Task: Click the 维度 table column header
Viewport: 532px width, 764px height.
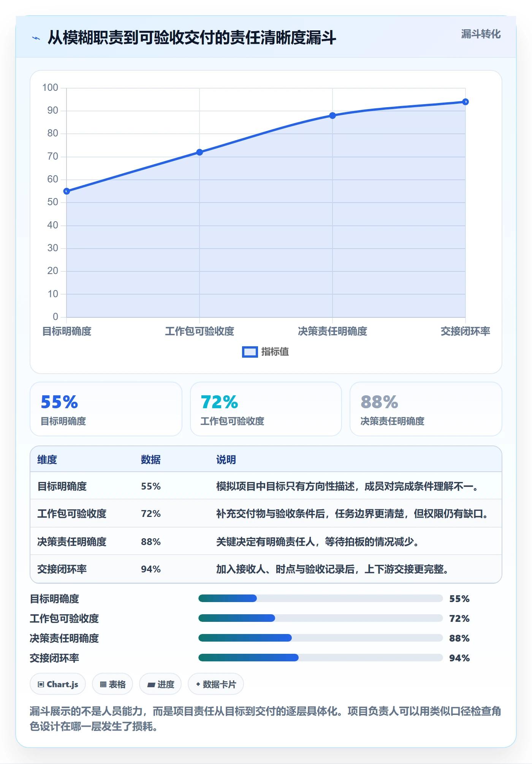Action: [x=47, y=460]
